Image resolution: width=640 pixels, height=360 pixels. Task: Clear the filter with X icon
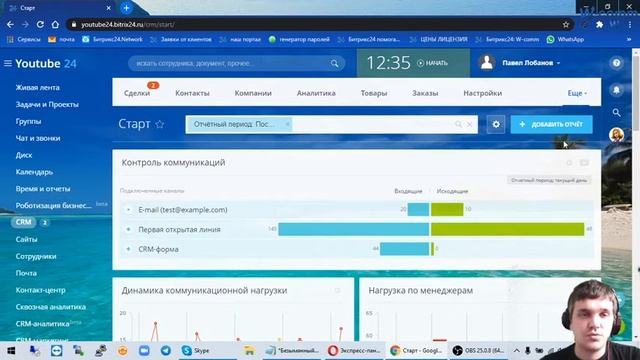point(470,124)
